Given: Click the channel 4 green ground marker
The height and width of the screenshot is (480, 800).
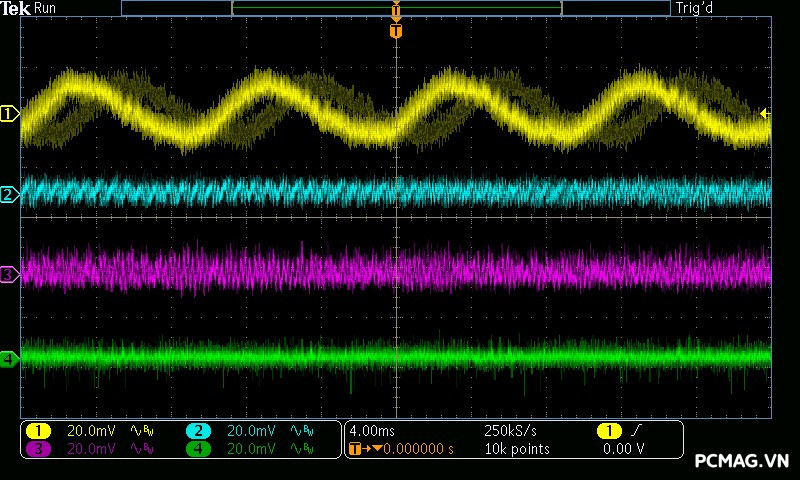Looking at the screenshot, I should click(x=9, y=358).
